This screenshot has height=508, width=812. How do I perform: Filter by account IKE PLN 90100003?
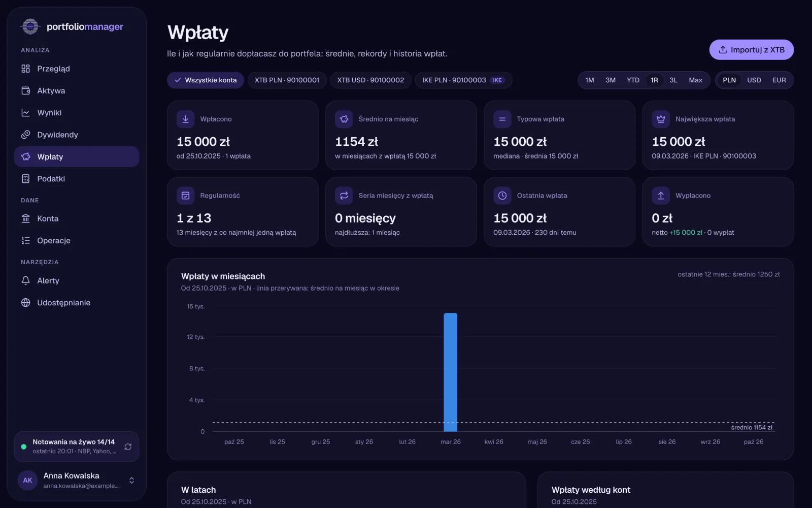coord(463,80)
